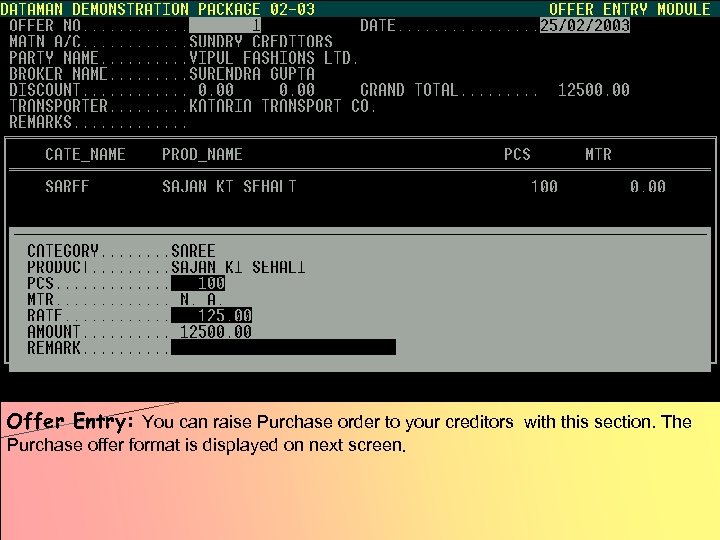Click the Offer Entry: caption heading
Image resolution: width=720 pixels, height=540 pixels.
pyautogui.click(x=70, y=422)
